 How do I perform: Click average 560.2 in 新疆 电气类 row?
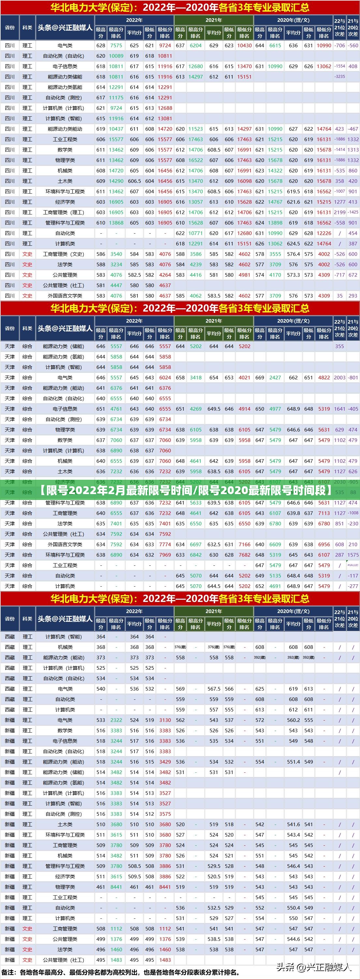click(293, 720)
